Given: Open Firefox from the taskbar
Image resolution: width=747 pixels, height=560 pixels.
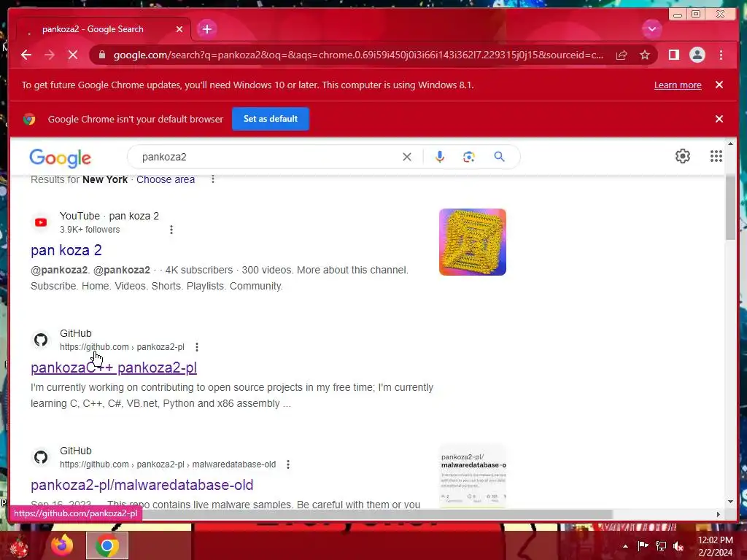Looking at the screenshot, I should [63, 545].
